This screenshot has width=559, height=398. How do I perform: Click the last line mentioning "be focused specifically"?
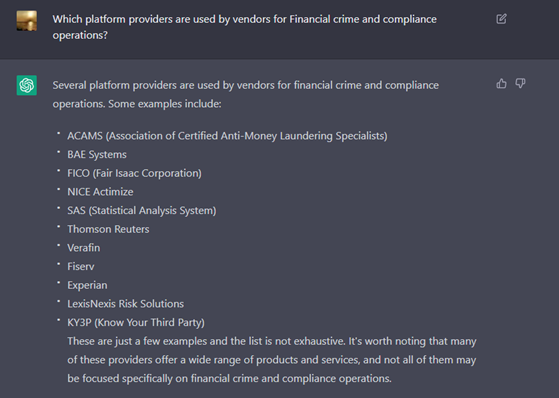coord(229,378)
